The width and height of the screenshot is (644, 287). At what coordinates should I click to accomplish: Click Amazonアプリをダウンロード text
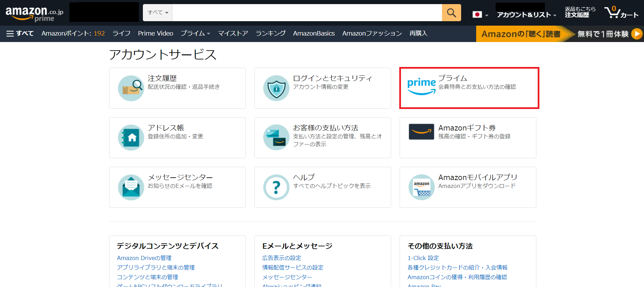(x=477, y=186)
